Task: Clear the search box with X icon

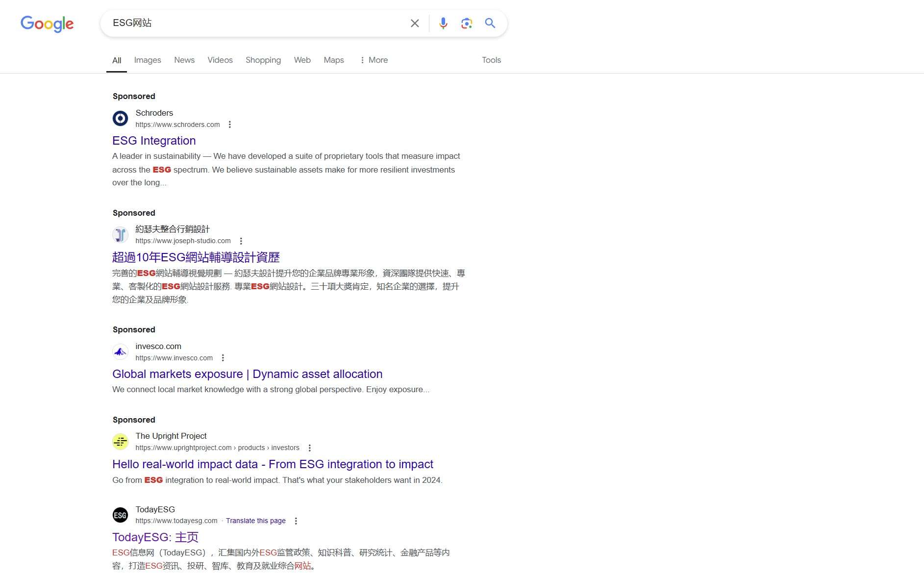Action: 415,23
